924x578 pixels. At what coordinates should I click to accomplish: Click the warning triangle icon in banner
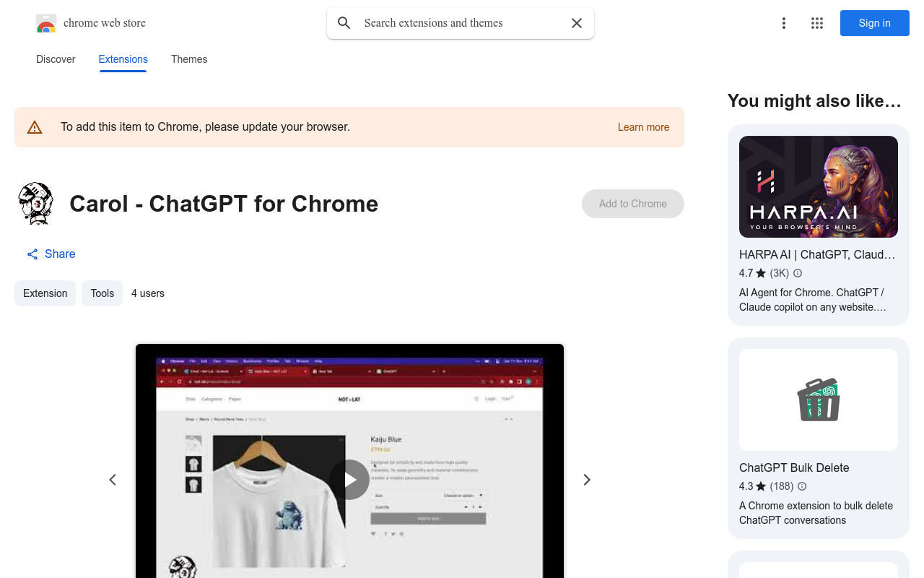35,127
